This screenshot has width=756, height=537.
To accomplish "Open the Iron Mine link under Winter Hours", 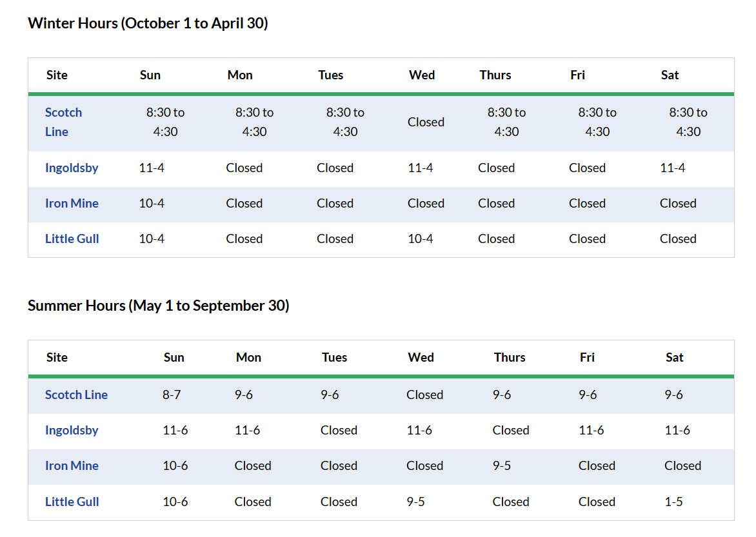I will pyautogui.click(x=72, y=204).
